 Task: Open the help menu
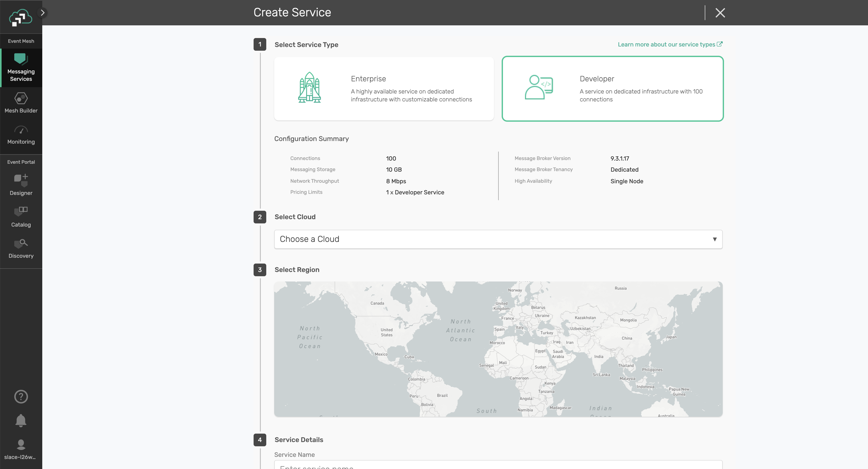21,397
